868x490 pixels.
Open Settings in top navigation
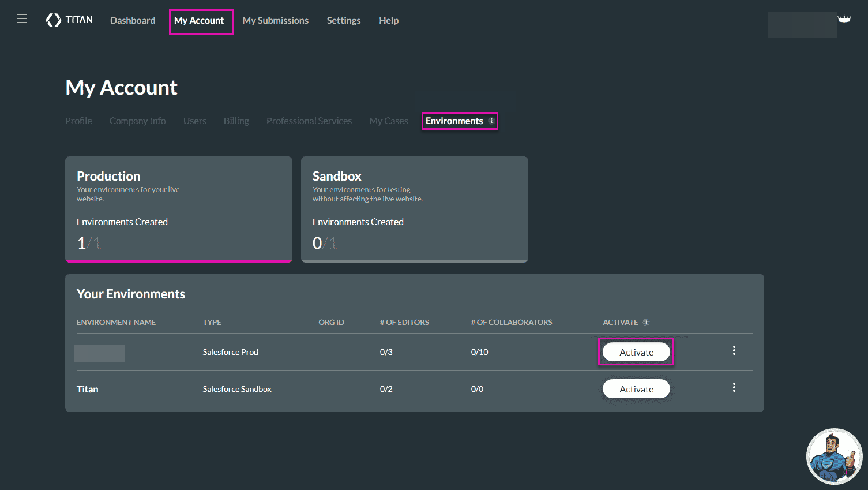[x=343, y=20]
